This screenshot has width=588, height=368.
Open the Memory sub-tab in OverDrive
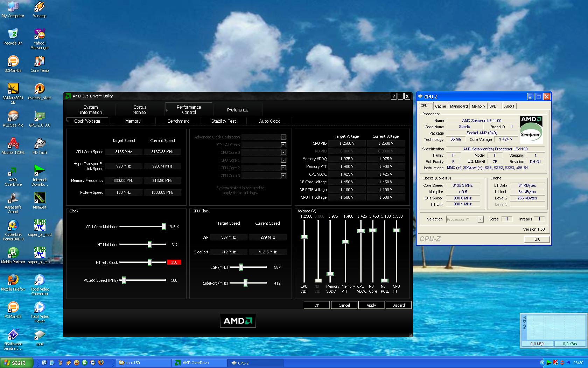click(x=133, y=121)
